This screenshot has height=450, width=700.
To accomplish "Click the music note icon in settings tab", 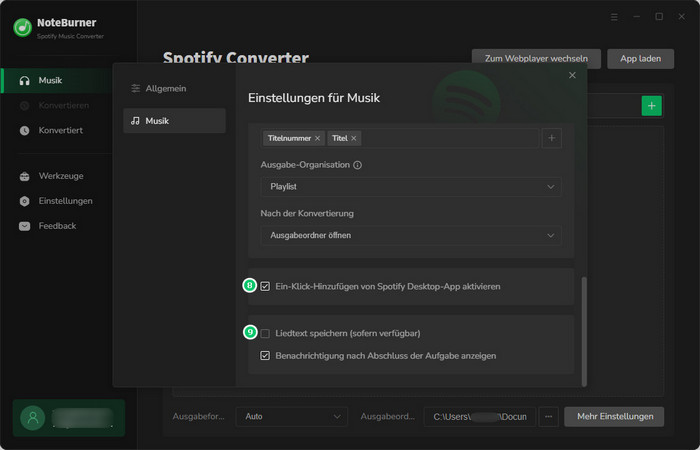I will (135, 121).
